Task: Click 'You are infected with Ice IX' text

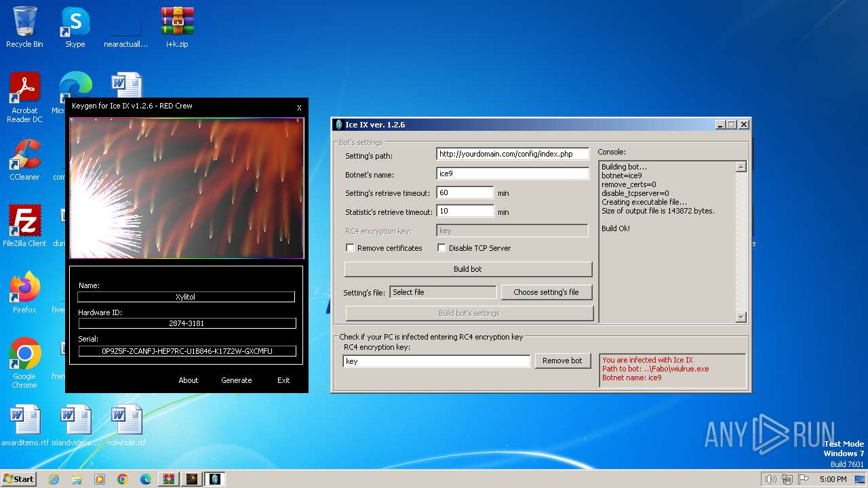Action: tap(648, 360)
